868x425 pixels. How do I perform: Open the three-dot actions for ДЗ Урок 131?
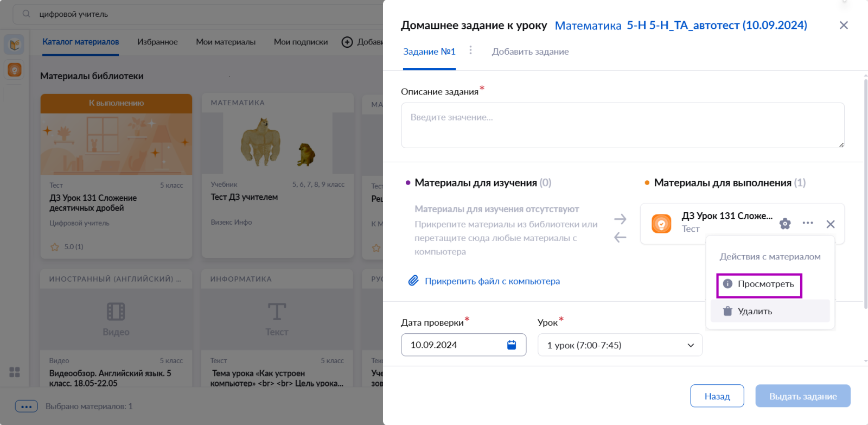pos(808,223)
